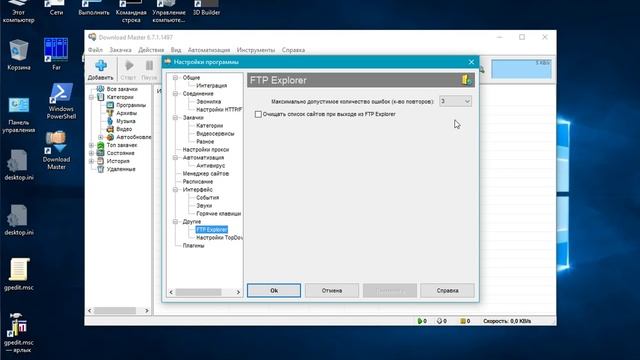Open Windows PowerShell desktop icon
Screen dimensions: 640x360
coord(61,94)
